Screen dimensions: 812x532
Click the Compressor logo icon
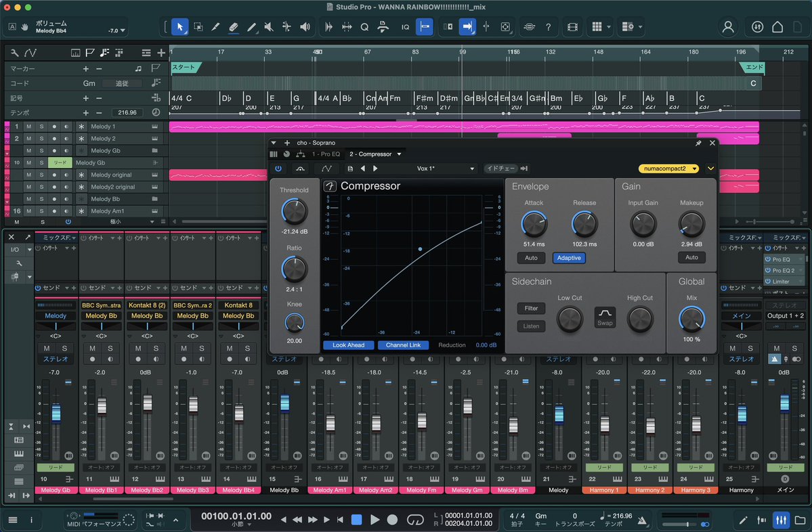330,185
